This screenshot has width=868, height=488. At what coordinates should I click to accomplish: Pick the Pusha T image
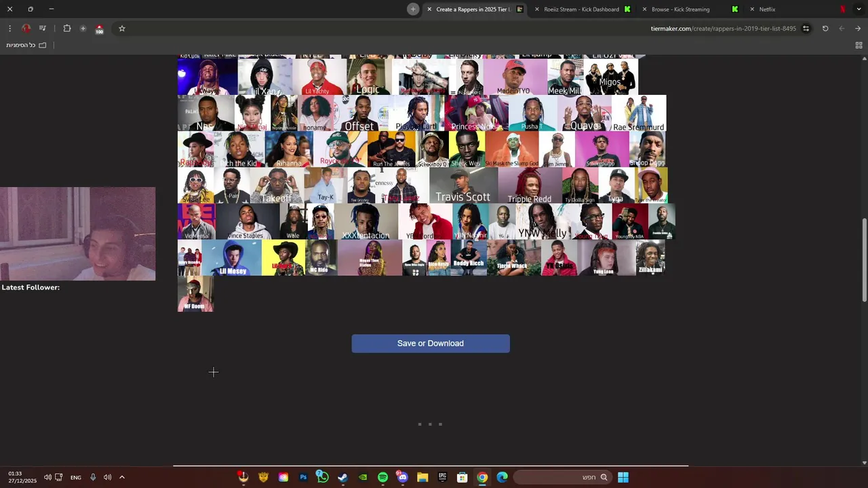click(x=532, y=113)
